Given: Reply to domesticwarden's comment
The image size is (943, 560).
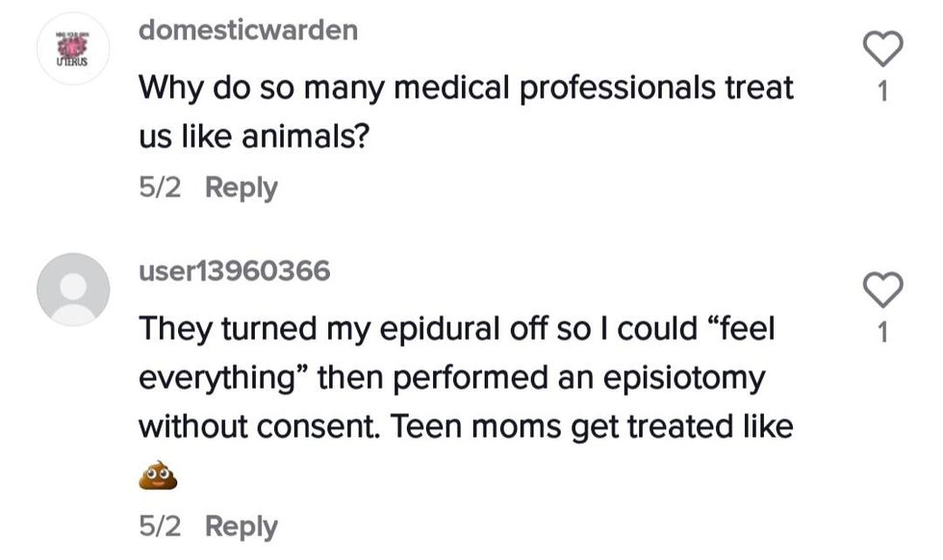Looking at the screenshot, I should tap(242, 188).
